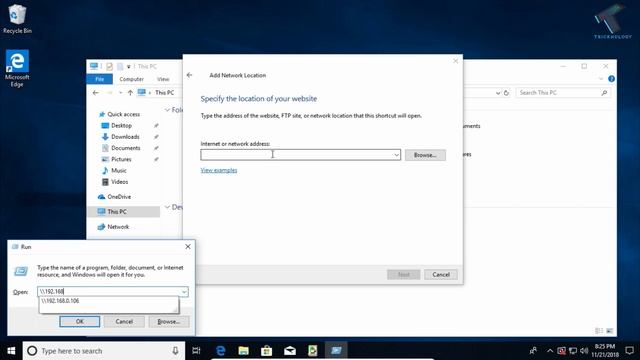The image size is (640, 360).
Task: Expand the Run dialog Open dropdown
Action: coord(184,292)
